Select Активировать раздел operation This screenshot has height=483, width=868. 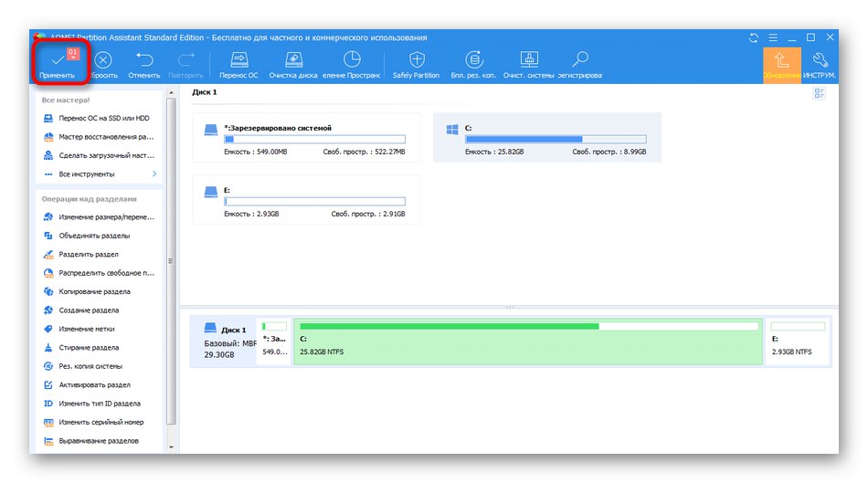click(x=87, y=384)
